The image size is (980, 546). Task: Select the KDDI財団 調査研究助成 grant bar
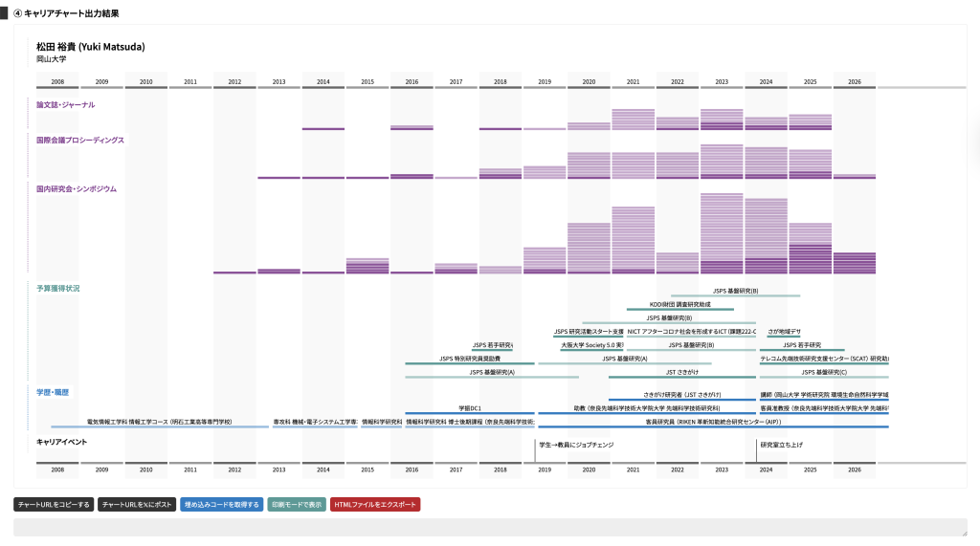tap(679, 305)
